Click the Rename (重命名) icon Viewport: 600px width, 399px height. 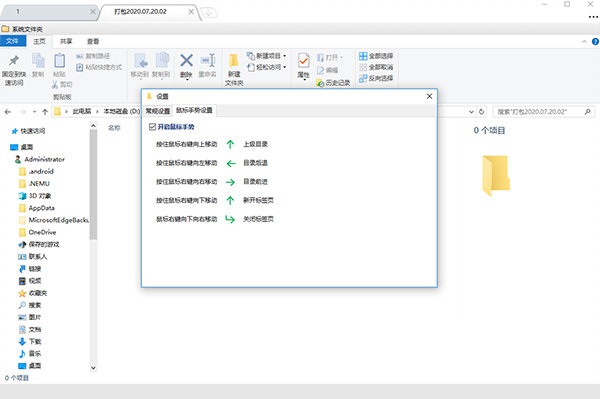coord(208,60)
